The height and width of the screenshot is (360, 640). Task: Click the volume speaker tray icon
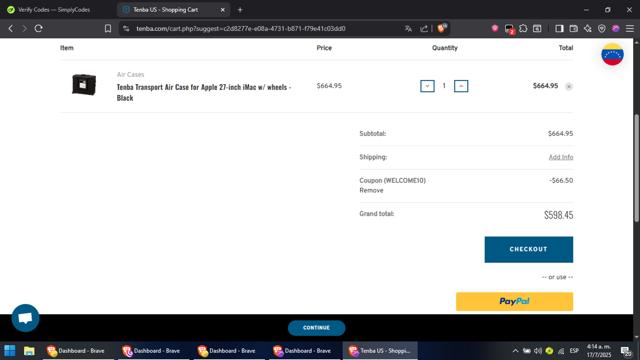tap(538, 351)
